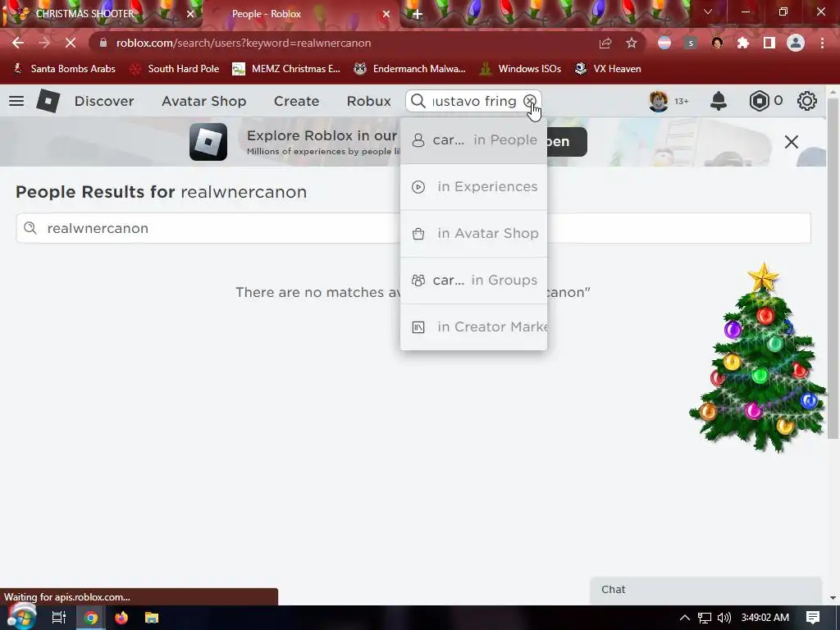The height and width of the screenshot is (630, 840).
Task: Open the Chrome profile avatar
Action: coord(796,43)
